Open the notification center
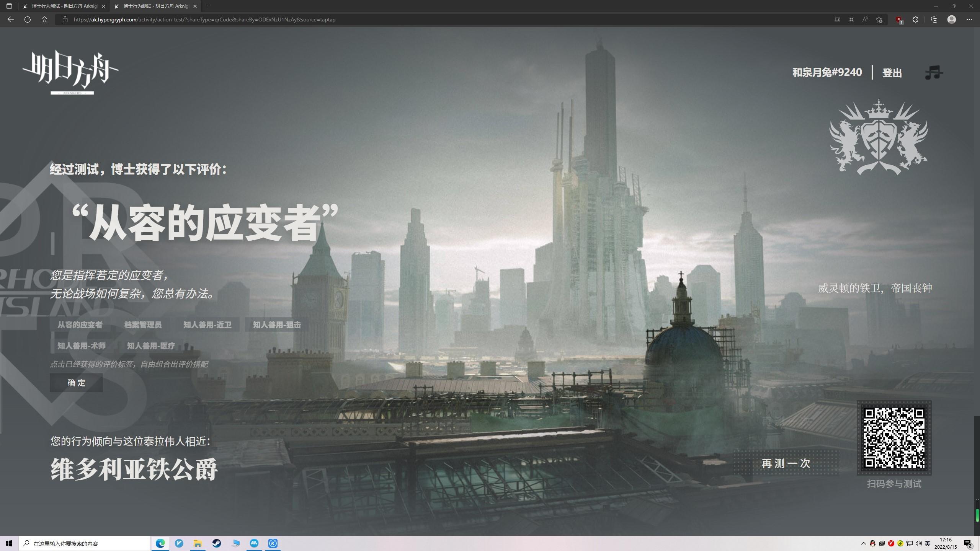The image size is (980, 551). pos(969,543)
